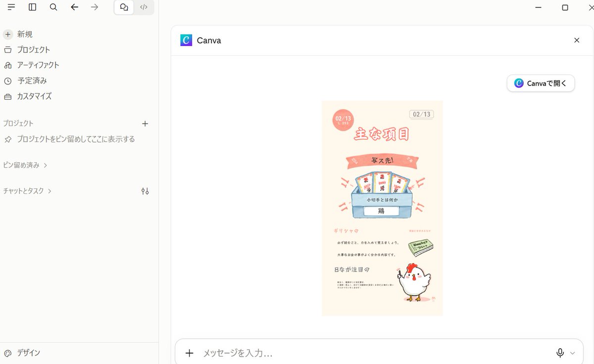Close the Canva panel
This screenshot has height=364, width=594.
577,41
